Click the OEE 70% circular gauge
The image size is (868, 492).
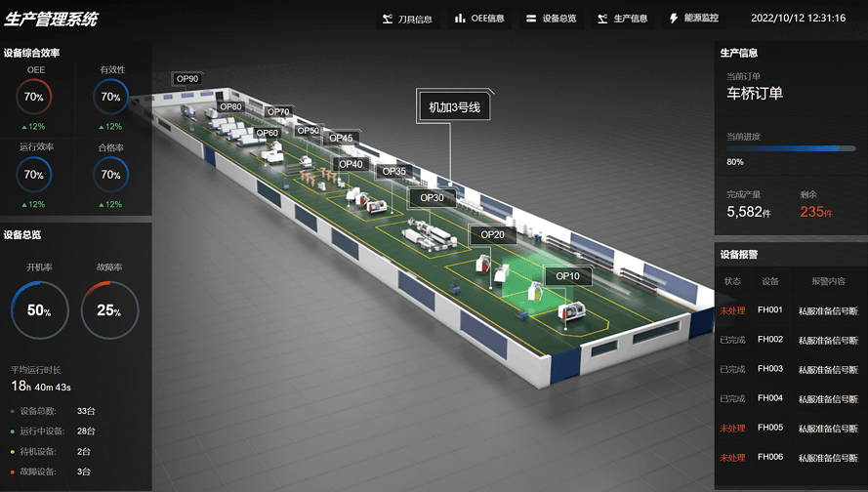point(34,97)
